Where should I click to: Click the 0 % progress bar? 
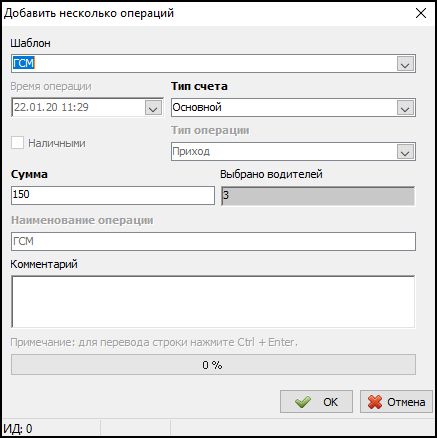[x=213, y=365]
